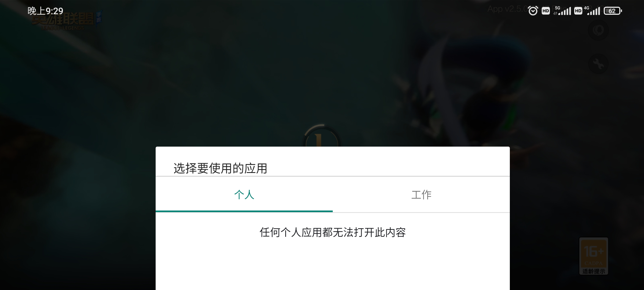Select the 个人 tab
644x290 pixels.
pyautogui.click(x=244, y=194)
